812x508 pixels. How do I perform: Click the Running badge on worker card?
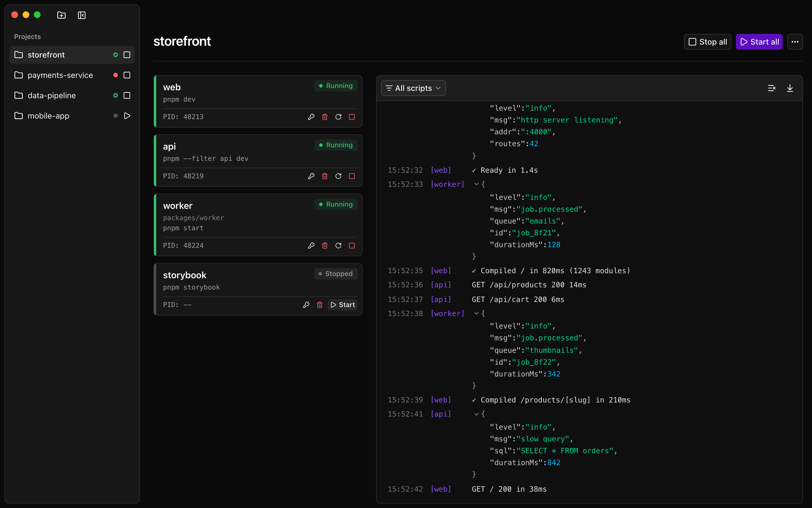336,204
